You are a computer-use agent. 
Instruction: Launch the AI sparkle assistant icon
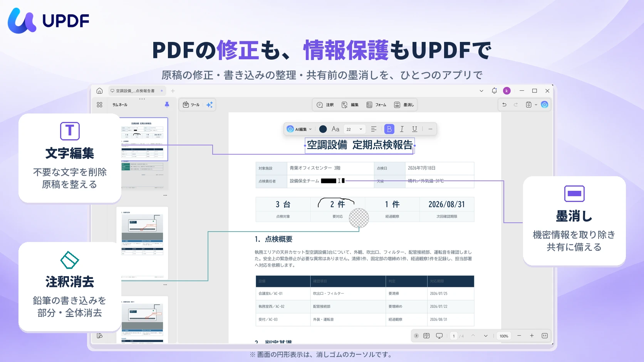pos(210,105)
